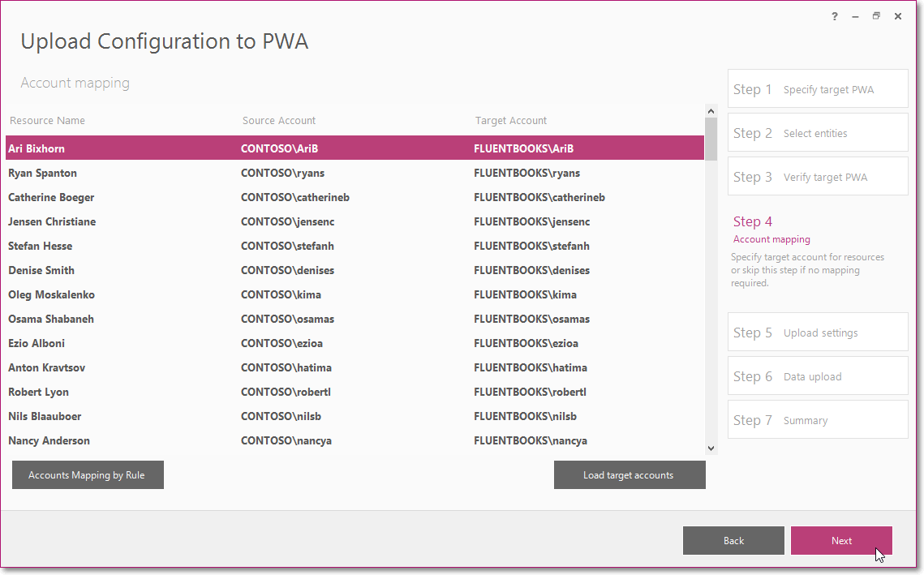The height and width of the screenshot is (575, 924).
Task: Edit target account FLUENTBOOKS\nancya
Action: [x=531, y=440]
